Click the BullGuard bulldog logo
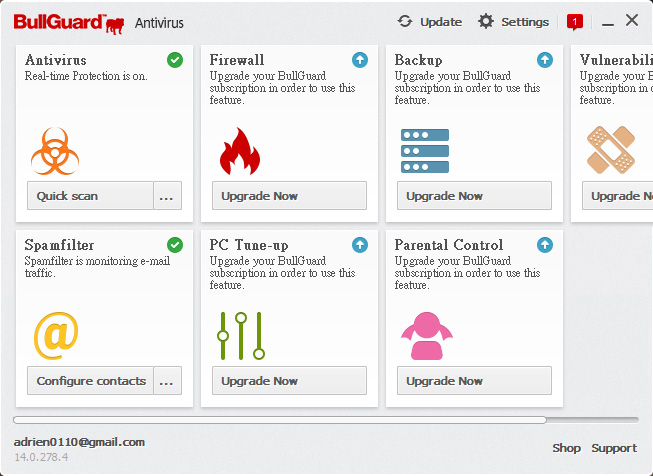Viewport: 653px width, 476px height. 68,23
